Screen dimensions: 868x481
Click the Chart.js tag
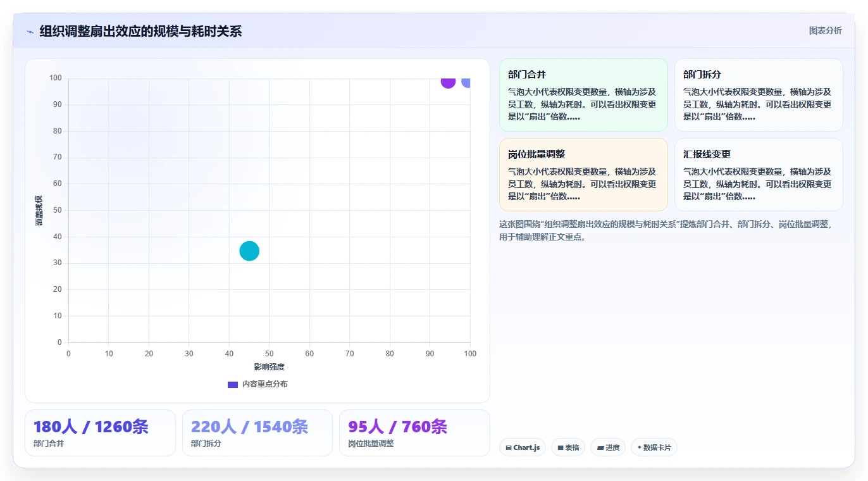pyautogui.click(x=523, y=447)
